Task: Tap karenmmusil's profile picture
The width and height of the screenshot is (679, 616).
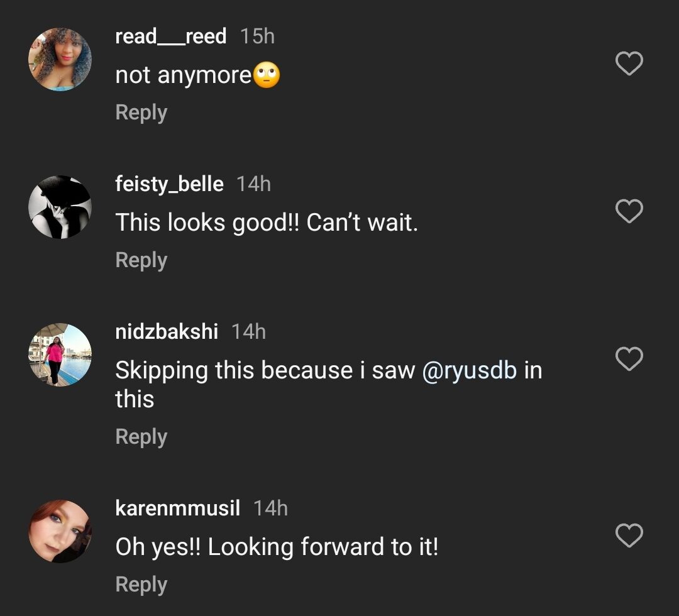Action: [60, 532]
